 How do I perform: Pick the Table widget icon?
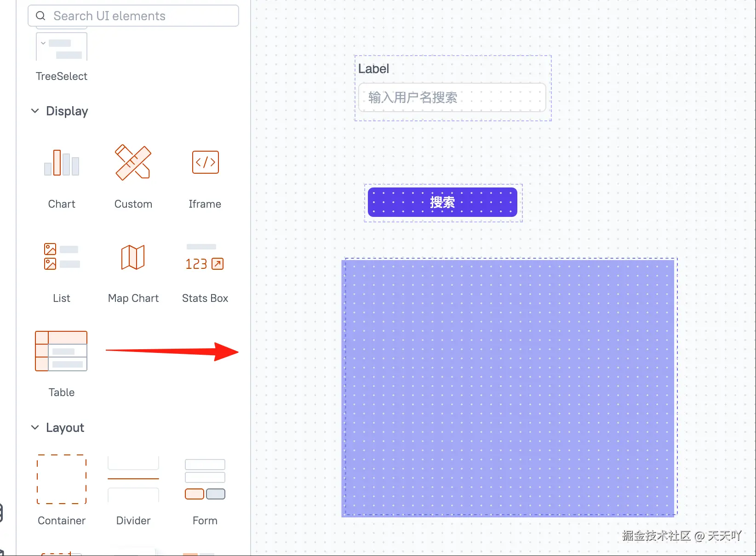61,351
